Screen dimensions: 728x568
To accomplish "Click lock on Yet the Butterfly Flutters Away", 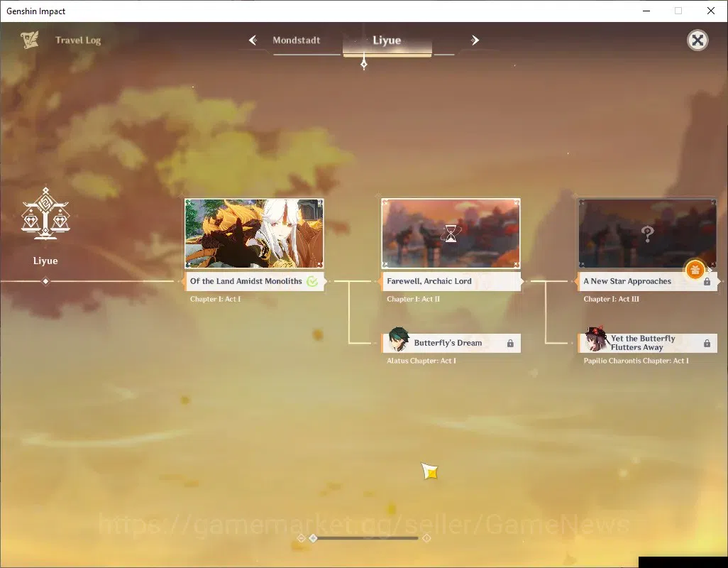I will [707, 343].
